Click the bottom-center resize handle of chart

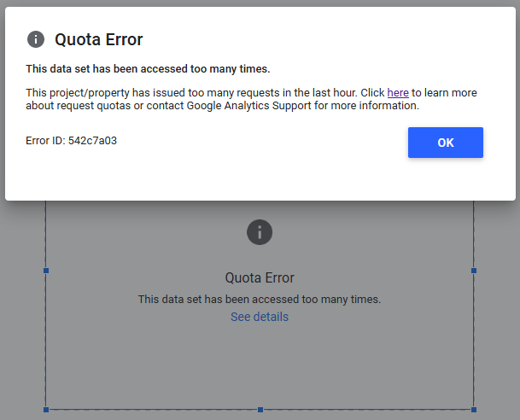click(x=260, y=410)
